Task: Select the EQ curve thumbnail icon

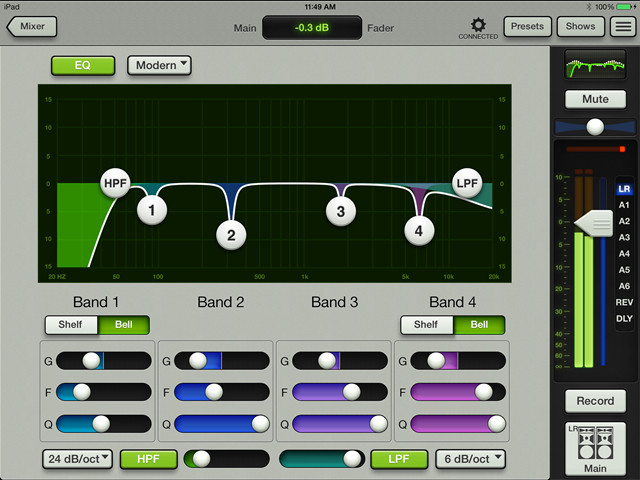Action: coord(595,65)
